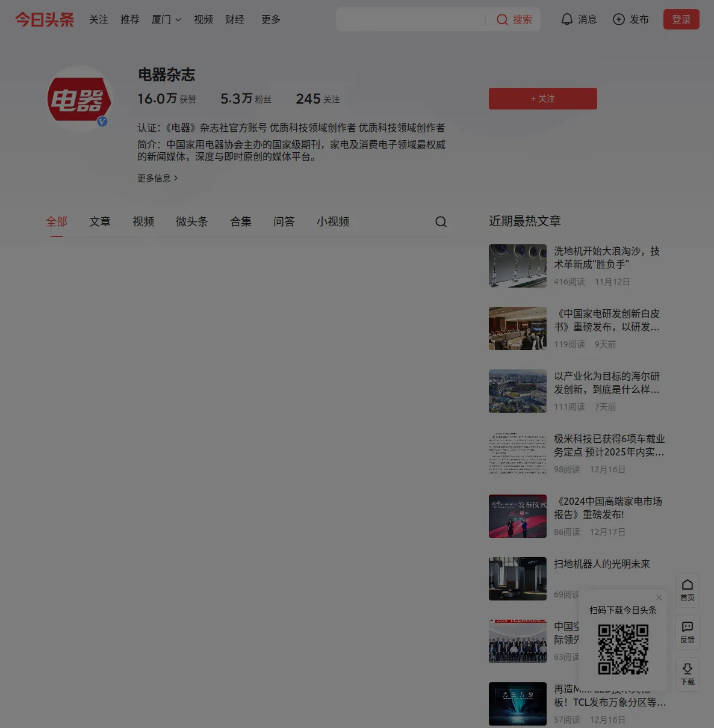Click the 电器杂志 account name
This screenshot has width=714, height=728.
coord(167,75)
